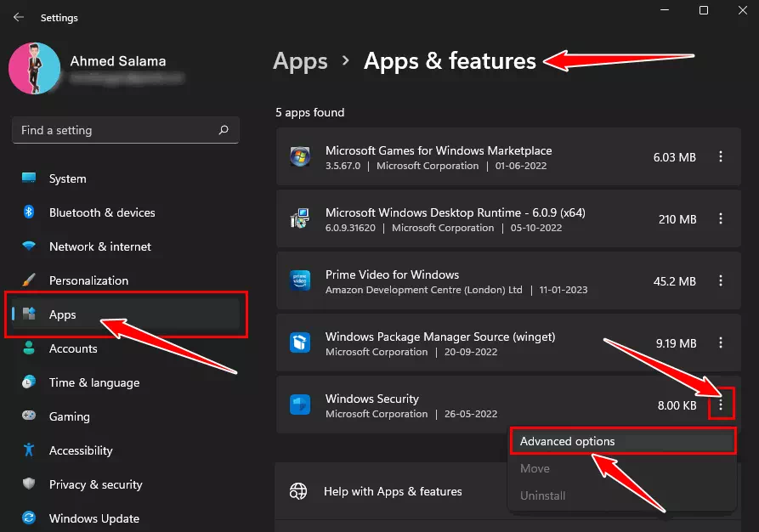759x532 pixels.
Task: Click Prime Video for Windows name
Action: tap(392, 274)
